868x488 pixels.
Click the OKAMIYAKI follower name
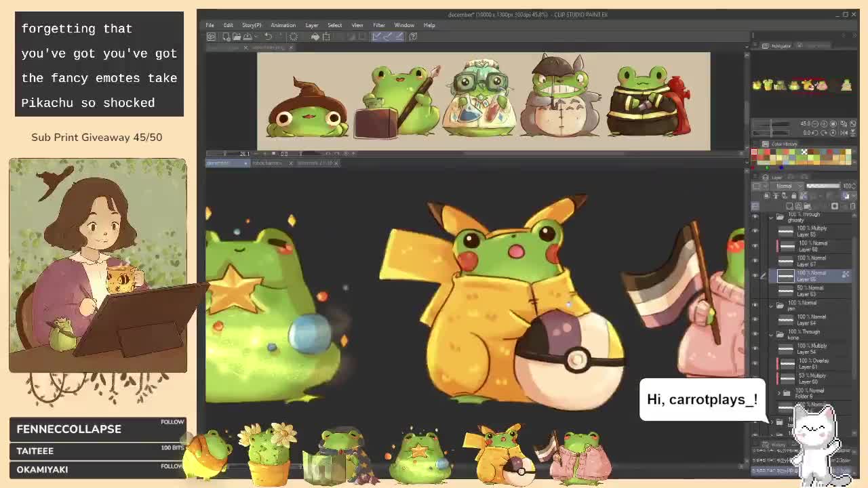[42, 469]
